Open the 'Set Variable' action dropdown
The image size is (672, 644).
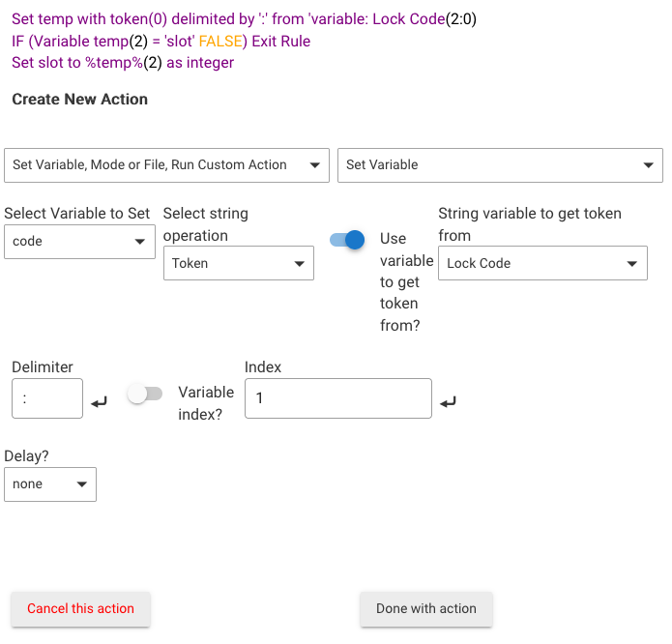[x=500, y=165]
